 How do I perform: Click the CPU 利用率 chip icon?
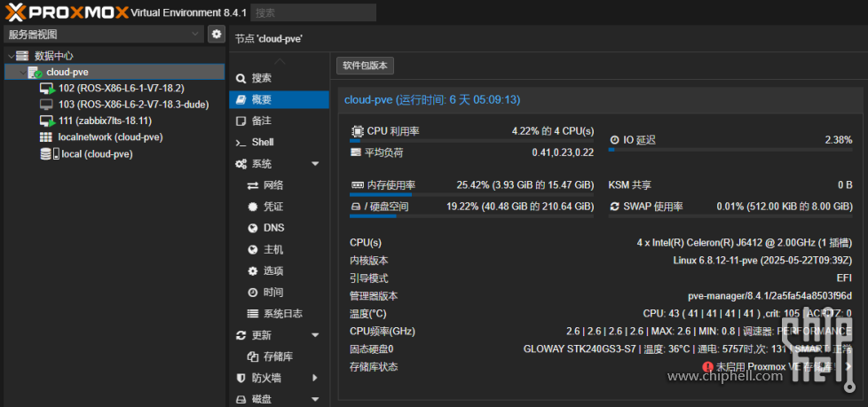[x=357, y=131]
